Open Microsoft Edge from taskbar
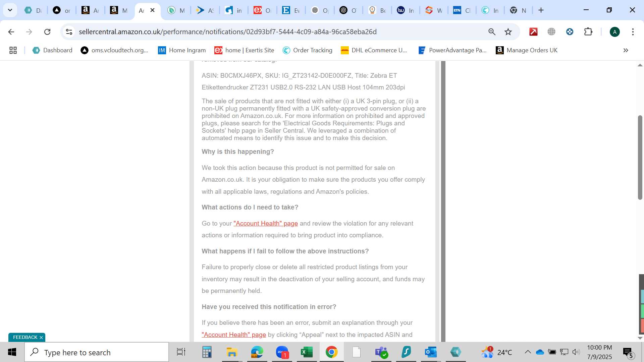This screenshot has height=362, width=644. 257,352
